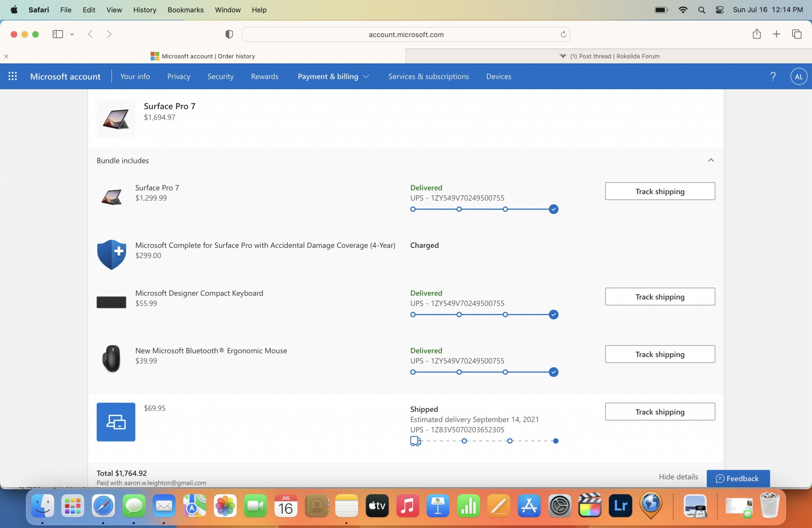The height and width of the screenshot is (528, 812).
Task: Open the AL account avatar menu
Action: click(799, 77)
